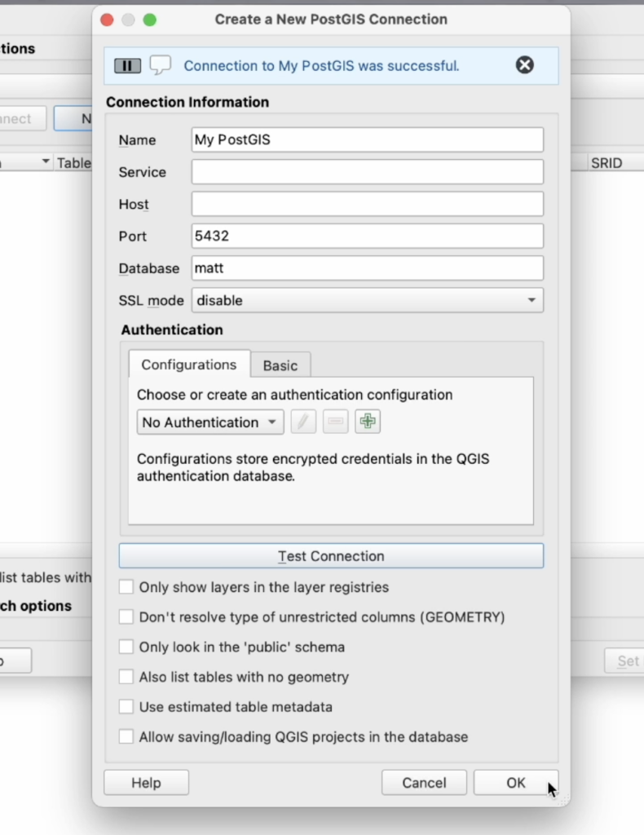644x835 pixels.
Task: Toggle 'Only look in the public schema'
Action: tap(126, 647)
